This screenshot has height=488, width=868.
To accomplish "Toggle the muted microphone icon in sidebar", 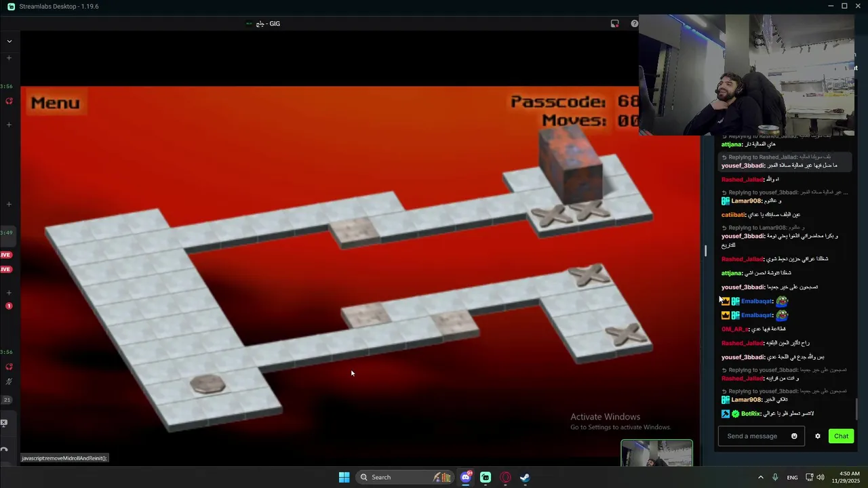I will point(9,382).
